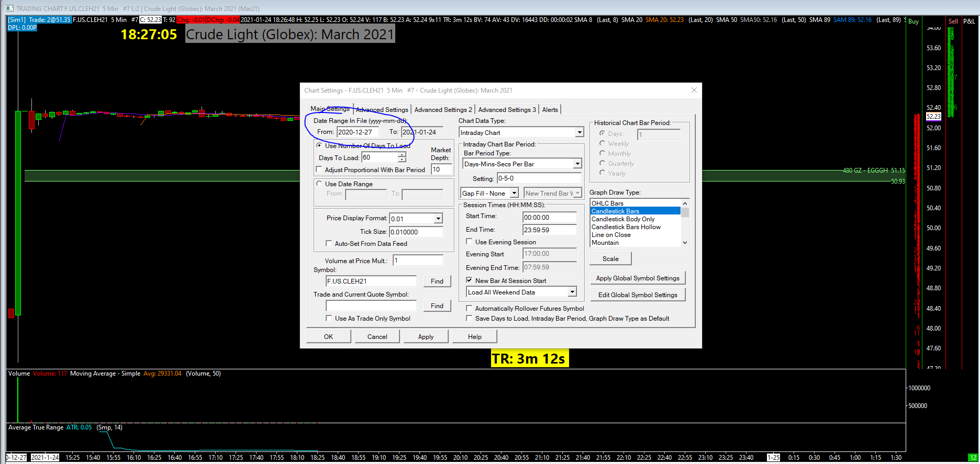
Task: Open the Price Display Format dropdown
Action: (x=438, y=219)
